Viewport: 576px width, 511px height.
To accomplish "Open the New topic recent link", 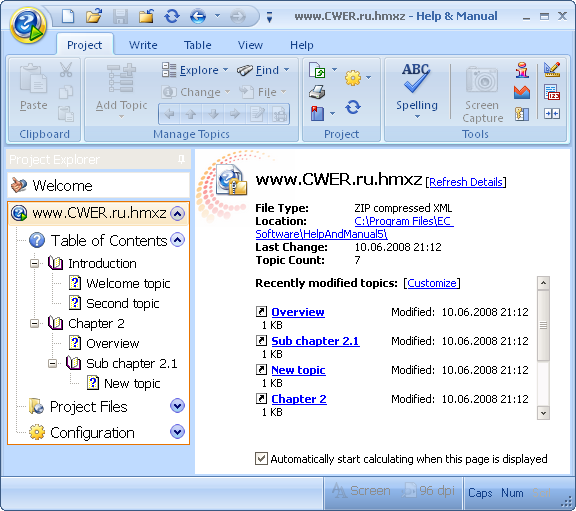I will [298, 370].
